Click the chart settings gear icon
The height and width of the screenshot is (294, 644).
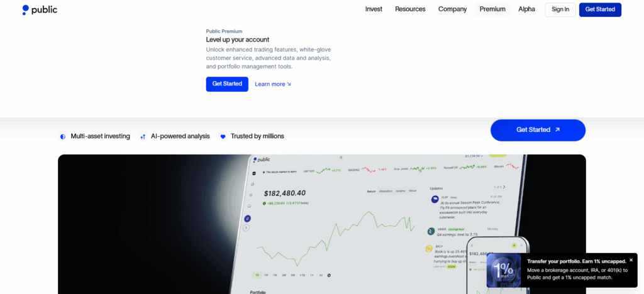[x=329, y=275]
